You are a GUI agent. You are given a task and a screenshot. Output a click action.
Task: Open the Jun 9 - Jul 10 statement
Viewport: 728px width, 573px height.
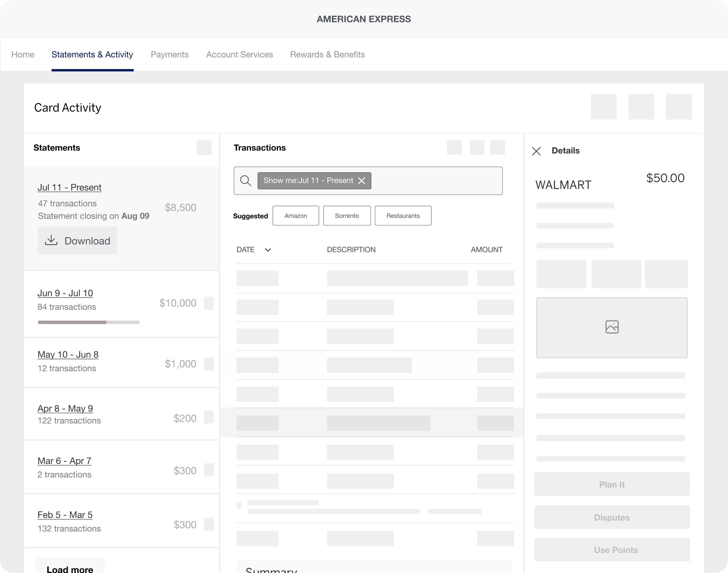(65, 293)
